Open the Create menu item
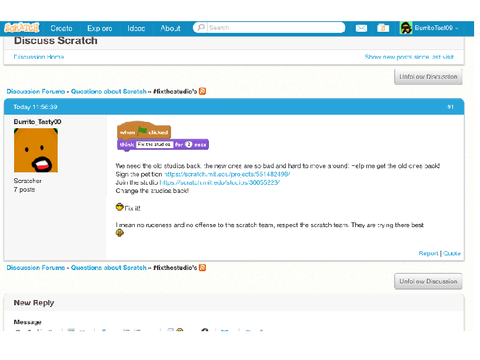 pos(61,28)
